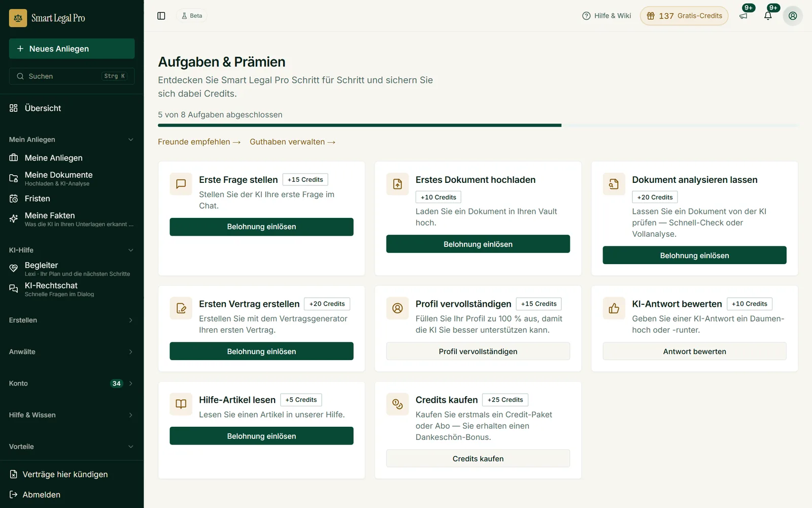Image resolution: width=812 pixels, height=508 pixels.
Task: Click the Profil vervollständigen button
Action: [478, 352]
